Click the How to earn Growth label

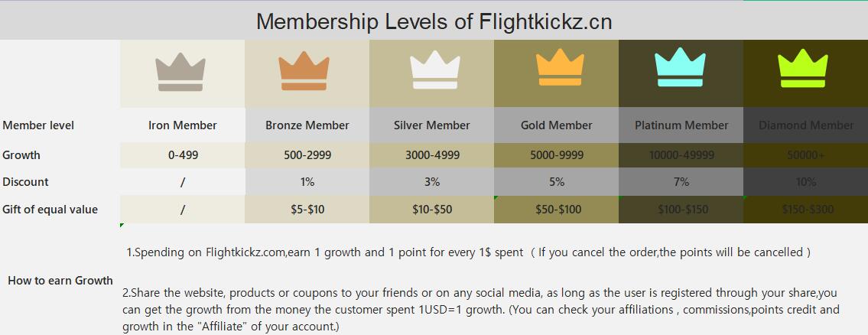coord(60,281)
